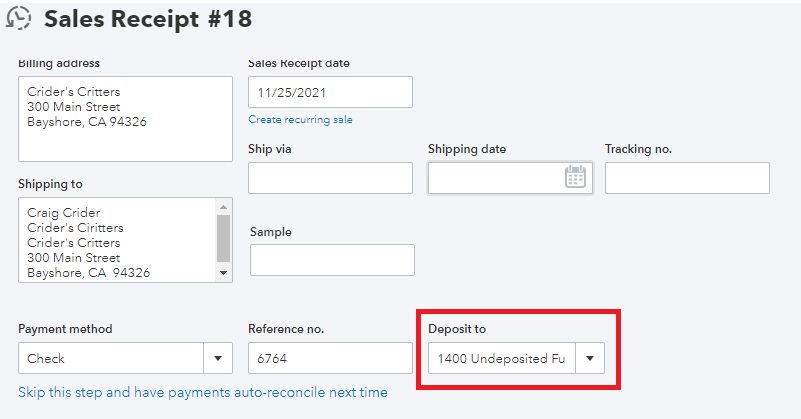
Task: Click the Sales Receipt date field
Action: 330,92
